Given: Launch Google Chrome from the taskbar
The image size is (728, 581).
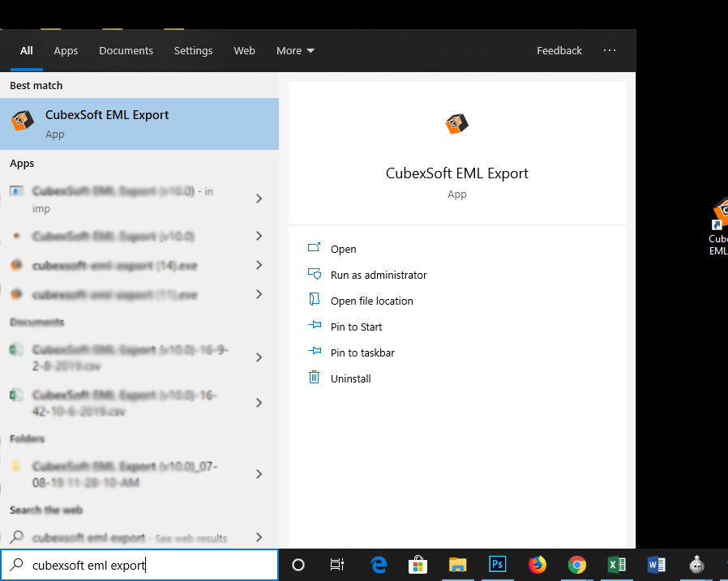Looking at the screenshot, I should click(x=577, y=565).
